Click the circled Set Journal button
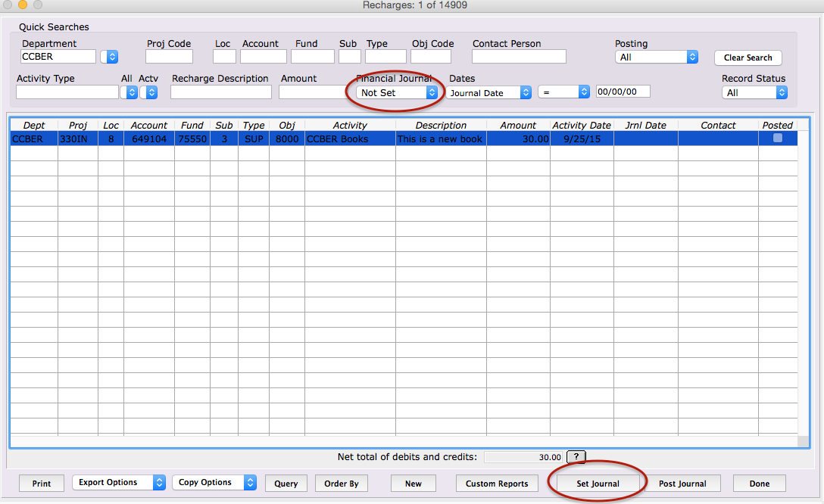Image resolution: width=824 pixels, height=504 pixels. pos(598,483)
